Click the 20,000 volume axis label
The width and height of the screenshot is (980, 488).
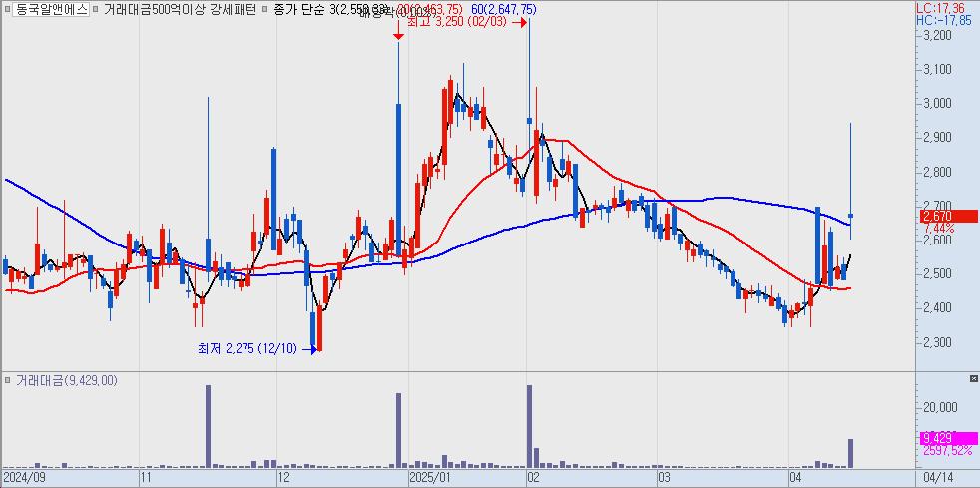click(x=940, y=407)
